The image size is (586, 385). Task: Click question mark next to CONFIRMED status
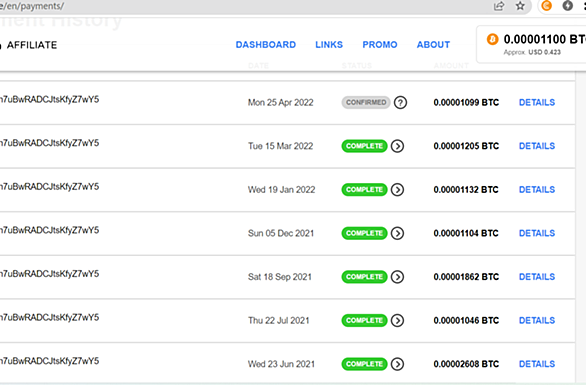tap(400, 102)
